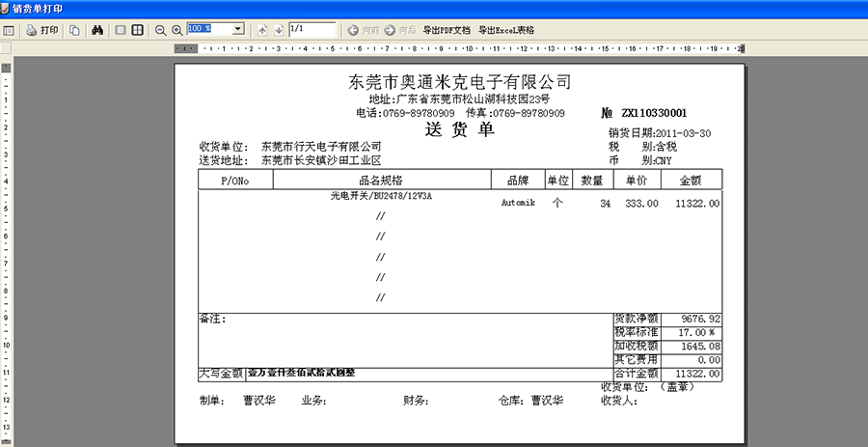Switch to single page view icon

[121, 31]
